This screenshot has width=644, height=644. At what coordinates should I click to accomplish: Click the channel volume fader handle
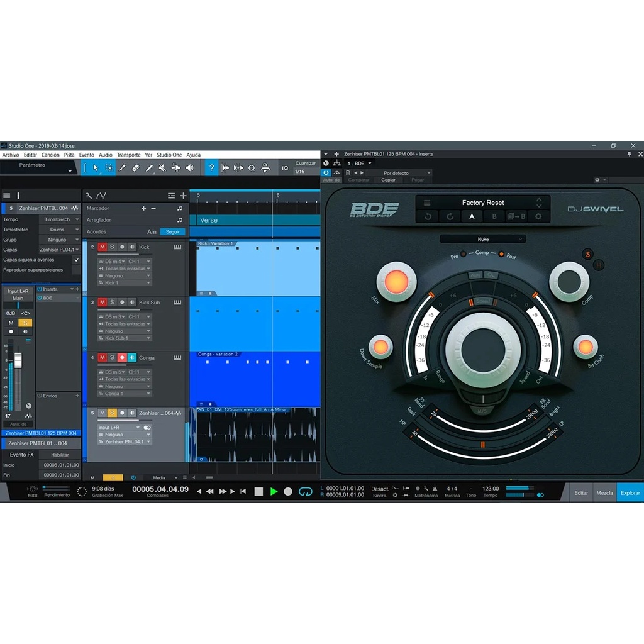coord(18,360)
